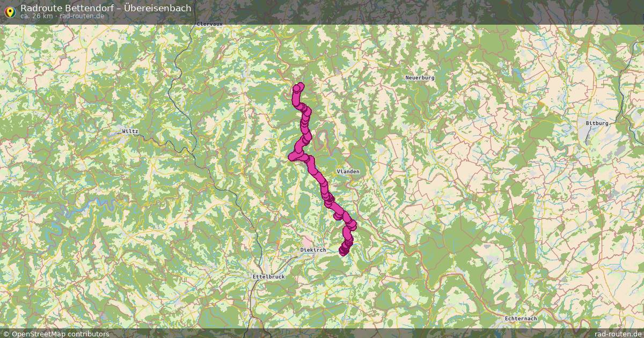Click the route's southern endpoint near Bettendorf
The image size is (644, 338).
tap(343, 251)
